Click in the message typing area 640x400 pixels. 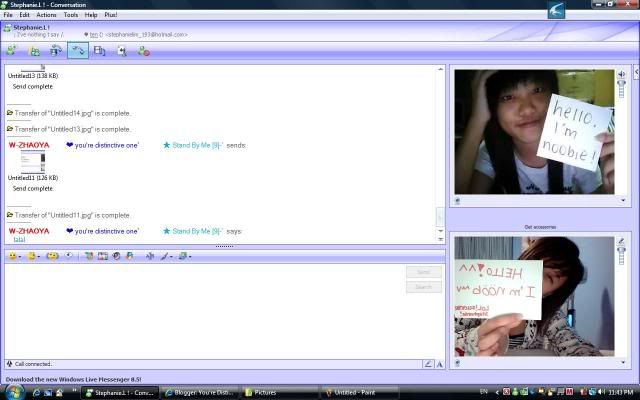tap(204, 310)
